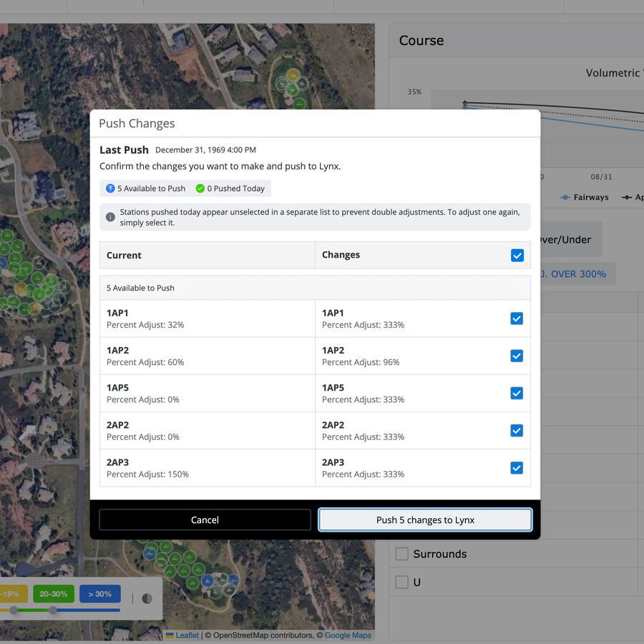Click the blue Fairways diamond marker in chart legend
The height and width of the screenshot is (644, 644).
(x=565, y=197)
